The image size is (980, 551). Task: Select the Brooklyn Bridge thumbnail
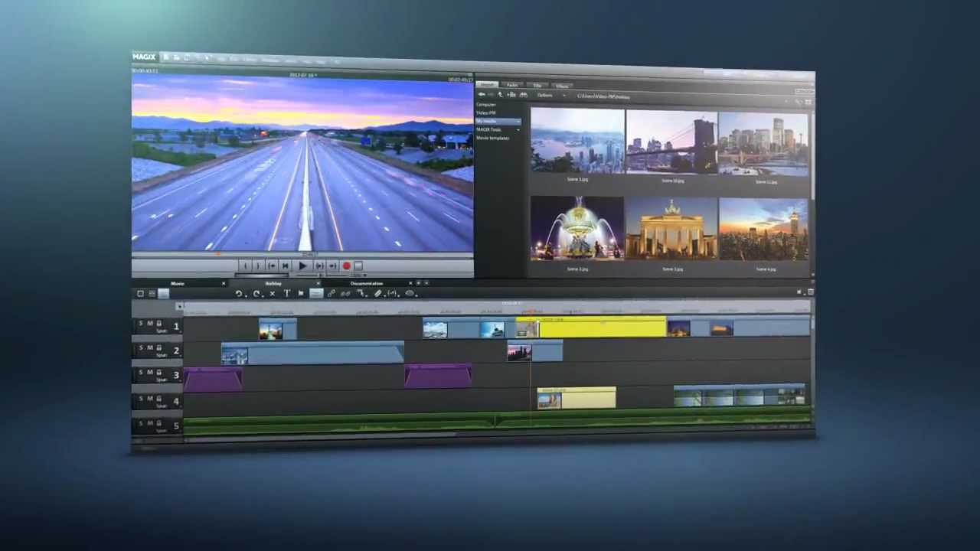pos(671,142)
